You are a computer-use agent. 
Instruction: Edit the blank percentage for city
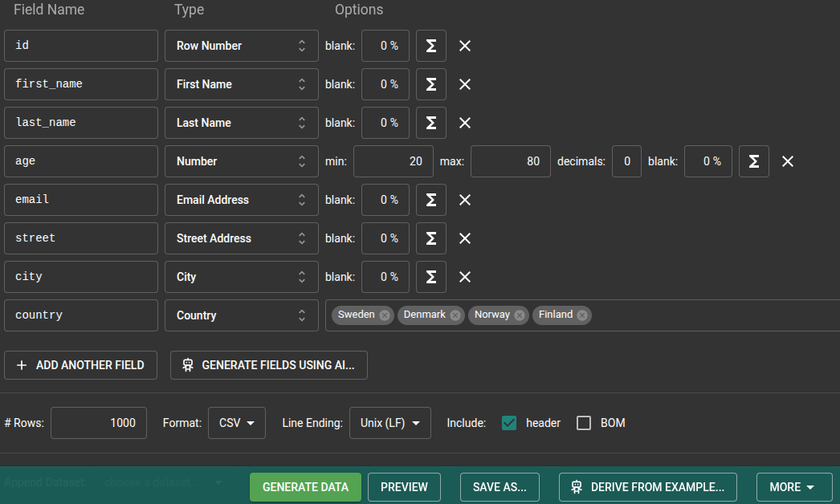[x=385, y=278]
